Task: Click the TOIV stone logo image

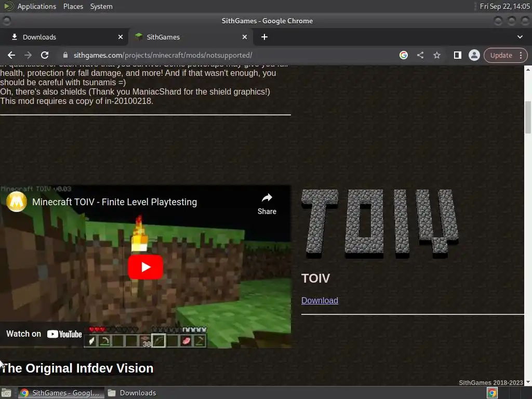Action: click(380, 224)
